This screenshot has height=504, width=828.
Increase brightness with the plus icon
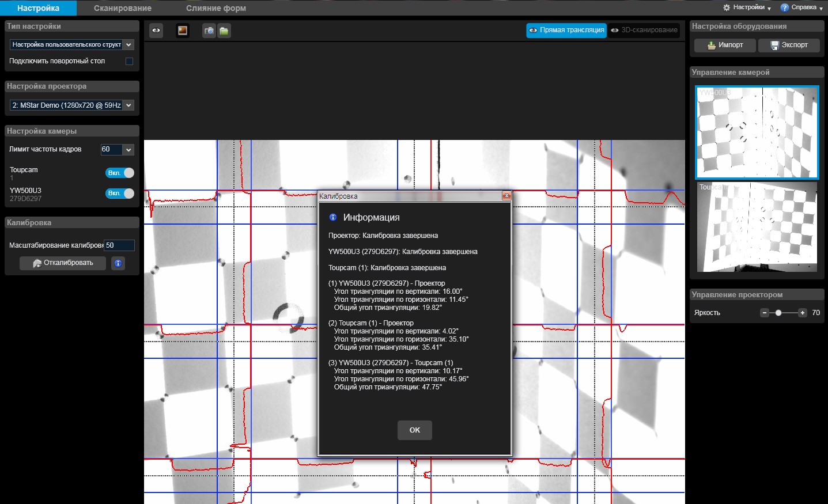pyautogui.click(x=802, y=313)
